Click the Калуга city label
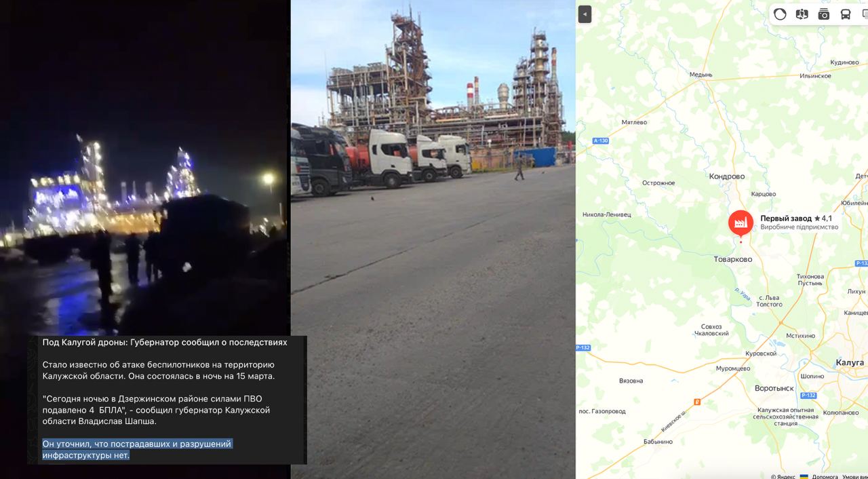This screenshot has width=868, height=479. (850, 362)
